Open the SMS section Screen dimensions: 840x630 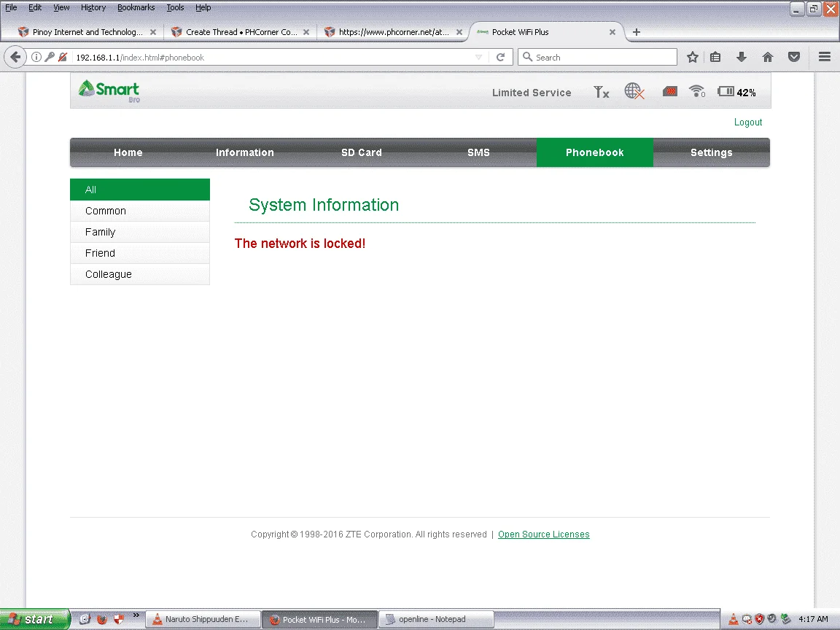pos(478,152)
